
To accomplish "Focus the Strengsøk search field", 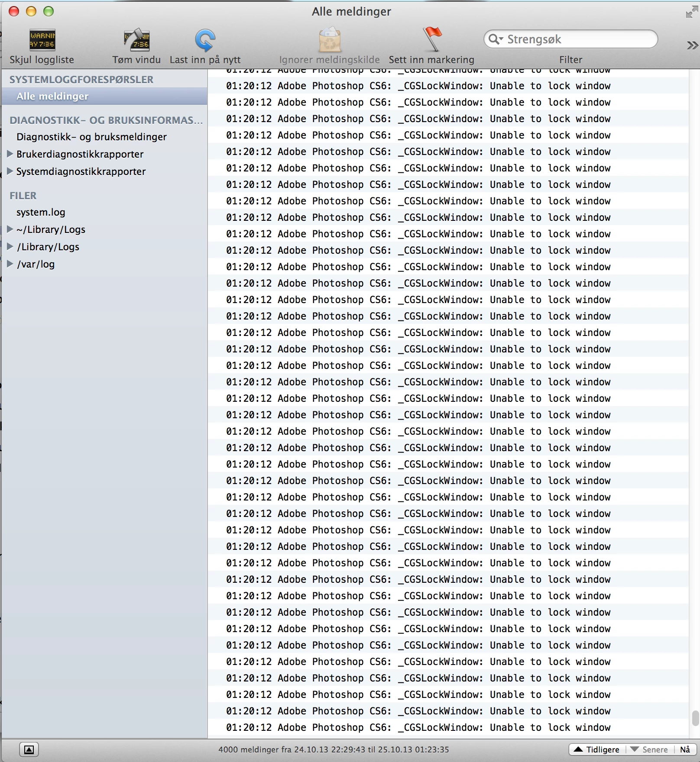I will (x=570, y=39).
